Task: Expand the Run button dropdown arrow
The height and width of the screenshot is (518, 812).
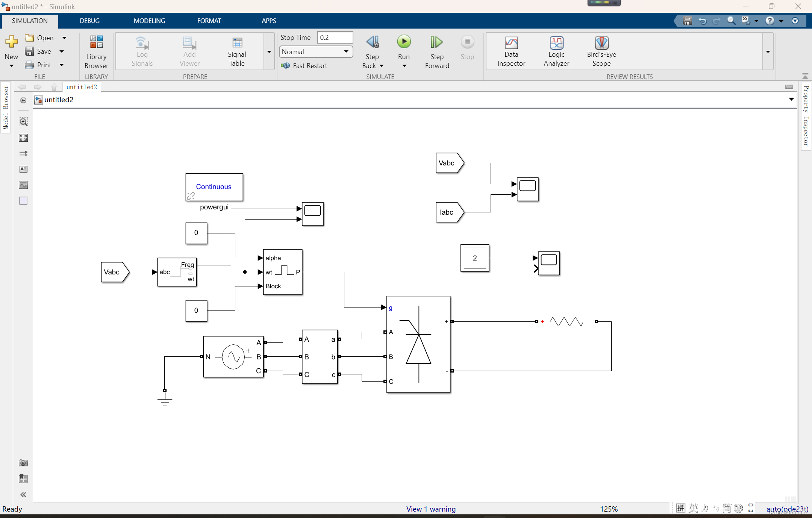Action: [404, 65]
